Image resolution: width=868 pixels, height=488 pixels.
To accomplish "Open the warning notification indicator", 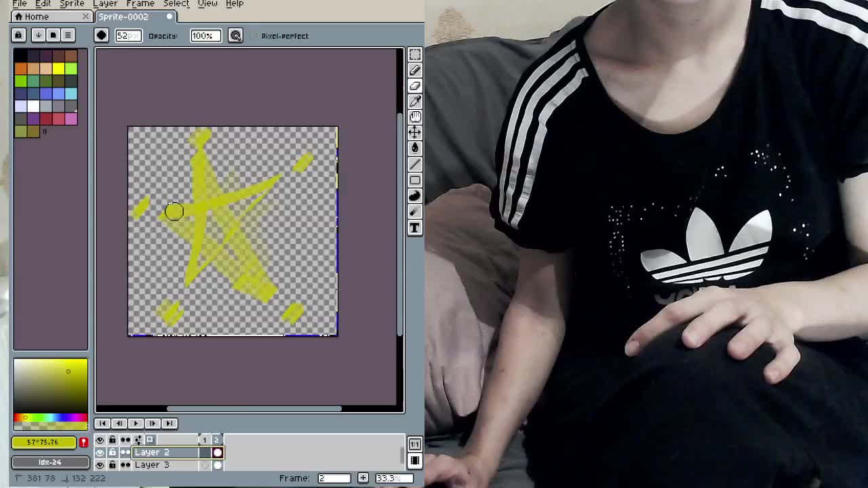I will pos(83,442).
